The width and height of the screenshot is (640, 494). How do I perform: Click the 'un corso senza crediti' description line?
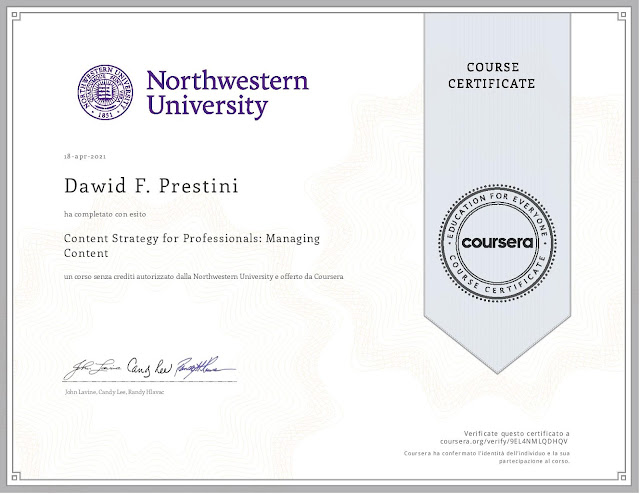203,276
